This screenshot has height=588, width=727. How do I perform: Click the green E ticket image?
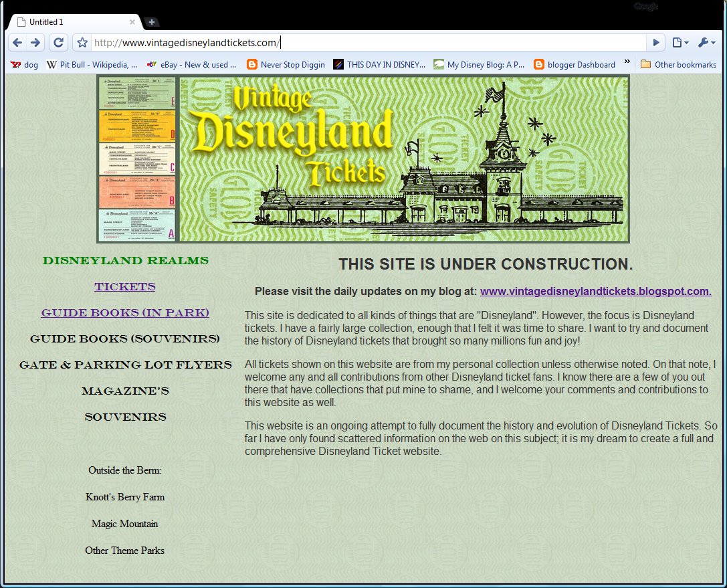[x=137, y=93]
